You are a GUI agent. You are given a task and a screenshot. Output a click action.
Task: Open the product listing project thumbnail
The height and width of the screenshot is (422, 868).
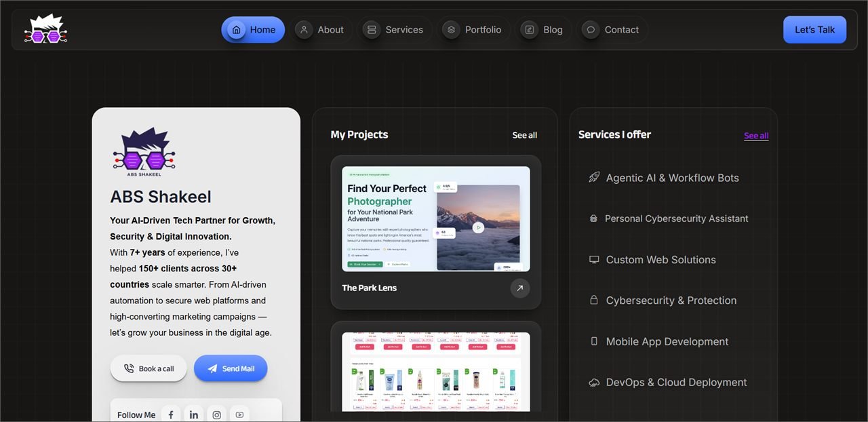coord(436,372)
